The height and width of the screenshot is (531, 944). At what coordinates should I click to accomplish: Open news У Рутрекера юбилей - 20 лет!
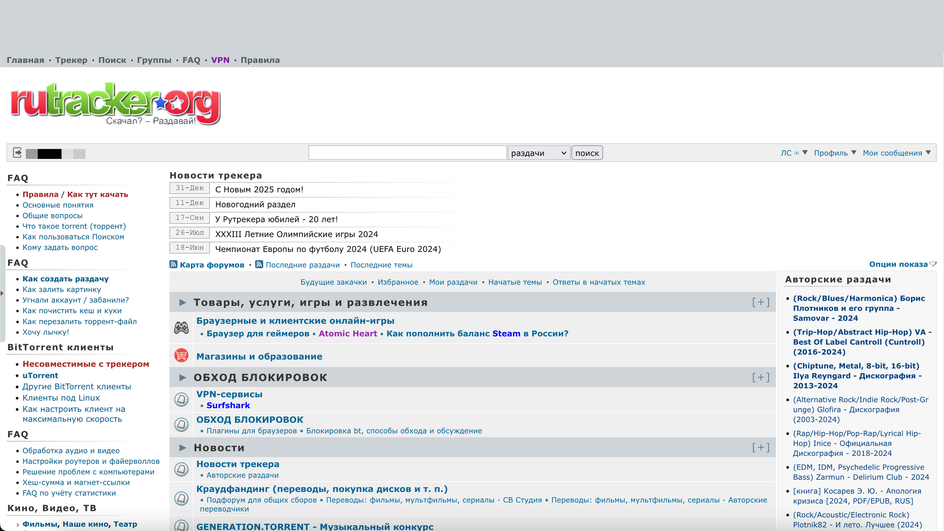(276, 219)
